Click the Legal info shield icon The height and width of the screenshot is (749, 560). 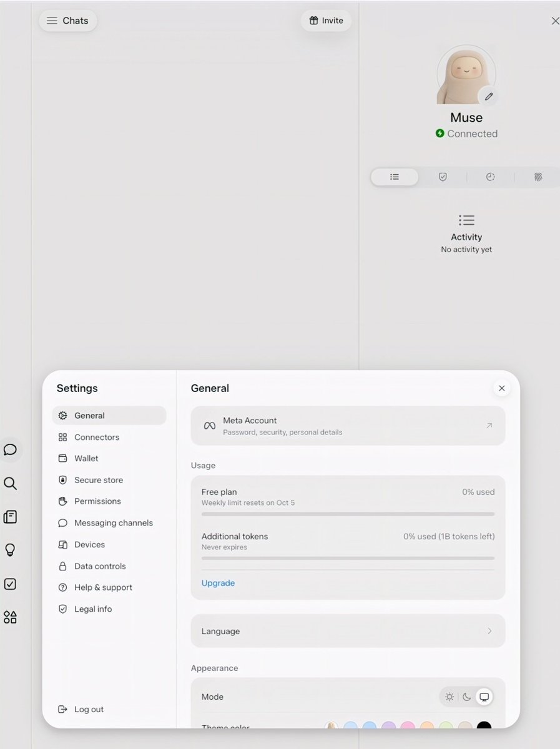tap(62, 609)
